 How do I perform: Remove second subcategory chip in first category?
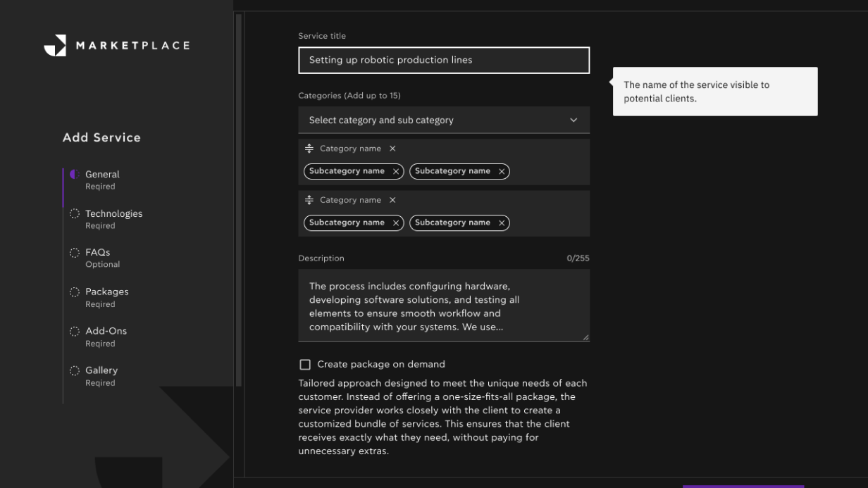click(502, 171)
